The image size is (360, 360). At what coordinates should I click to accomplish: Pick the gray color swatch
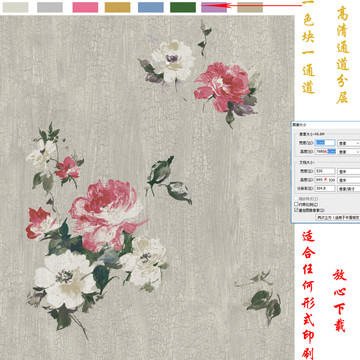coord(50,7)
